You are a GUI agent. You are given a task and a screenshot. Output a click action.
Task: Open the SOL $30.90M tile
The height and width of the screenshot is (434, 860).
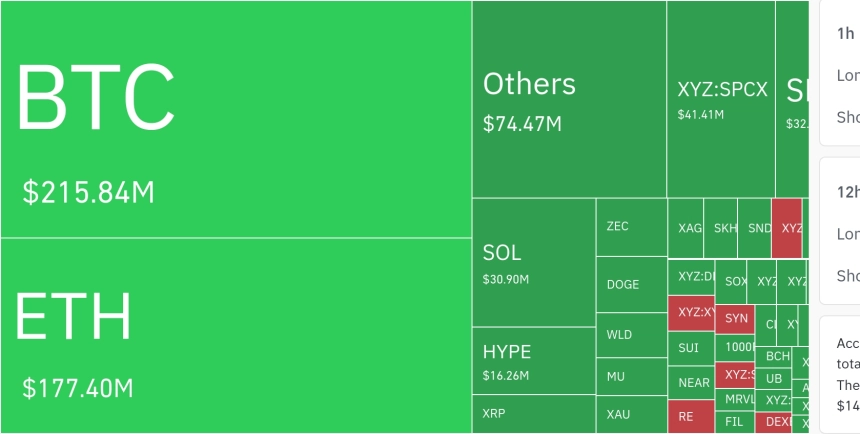[x=534, y=262]
